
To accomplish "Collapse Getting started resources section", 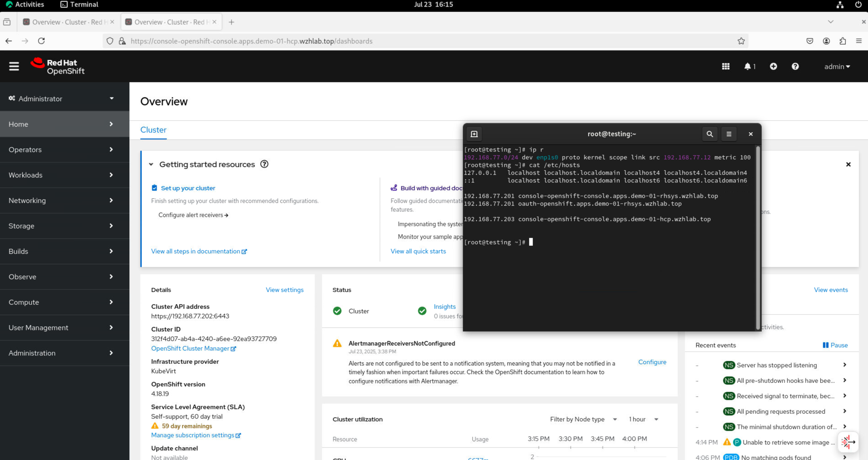I will coord(151,164).
